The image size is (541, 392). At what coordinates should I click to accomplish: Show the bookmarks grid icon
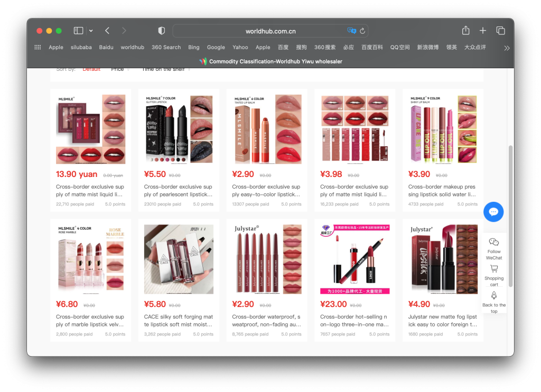(x=38, y=47)
